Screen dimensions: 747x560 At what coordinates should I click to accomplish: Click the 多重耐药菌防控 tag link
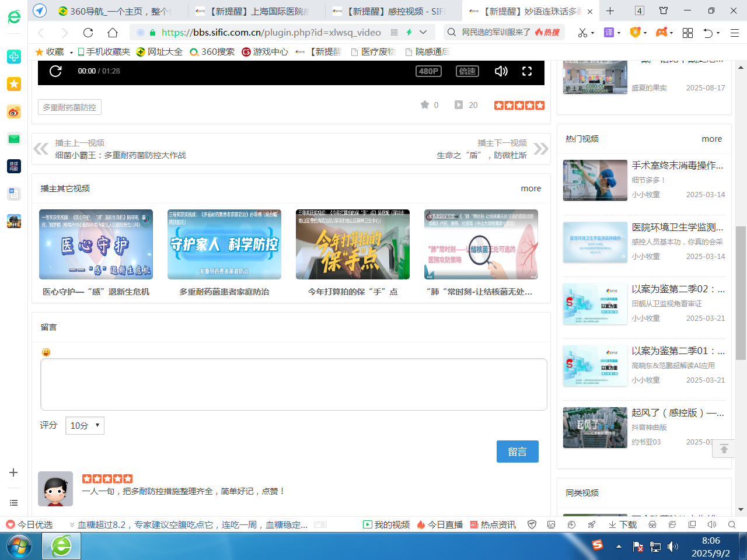[69, 107]
